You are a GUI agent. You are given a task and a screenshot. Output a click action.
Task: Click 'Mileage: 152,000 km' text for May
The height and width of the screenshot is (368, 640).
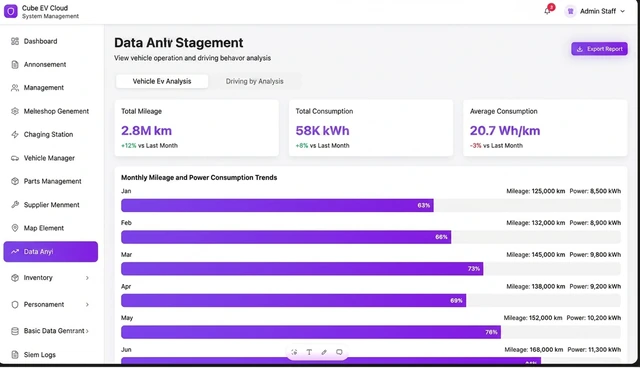[x=533, y=318]
